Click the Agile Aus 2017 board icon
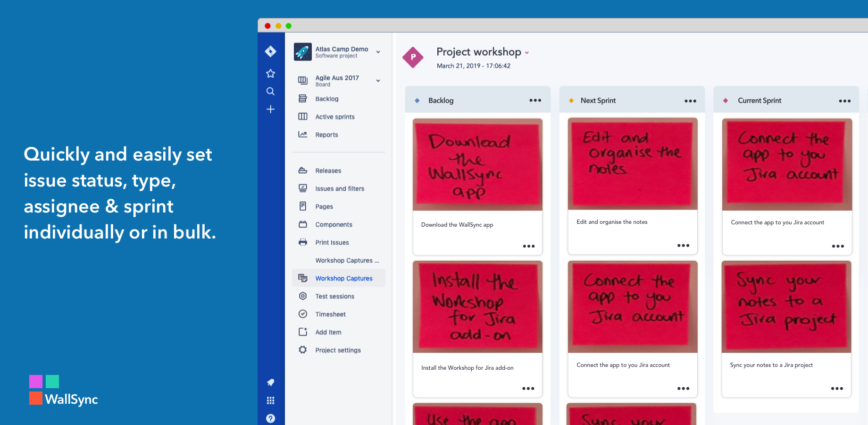Image resolution: width=868 pixels, height=425 pixels. pos(303,81)
